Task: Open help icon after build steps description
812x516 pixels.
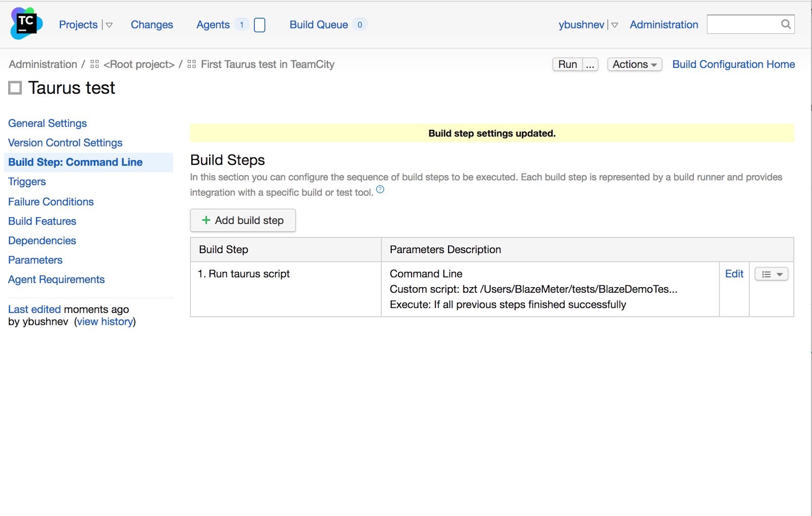Action: pos(380,190)
